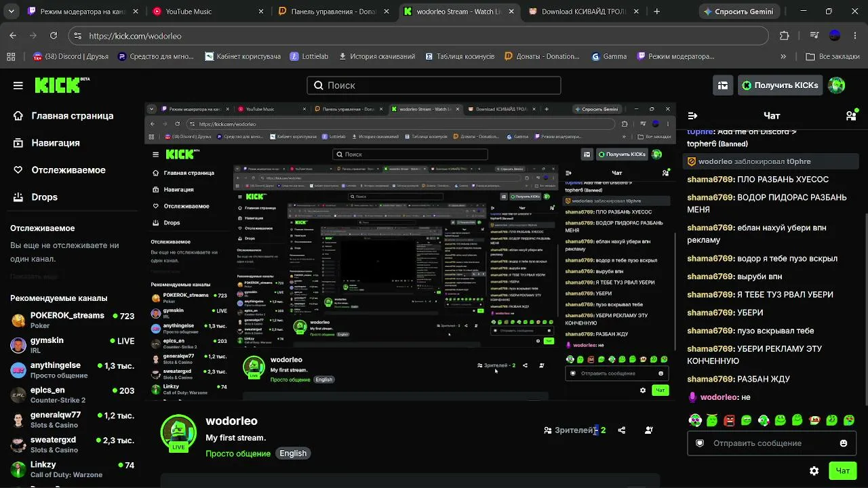Screen dimensions: 868x488
Task: Open the gymskin recommended channel
Action: 72,345
